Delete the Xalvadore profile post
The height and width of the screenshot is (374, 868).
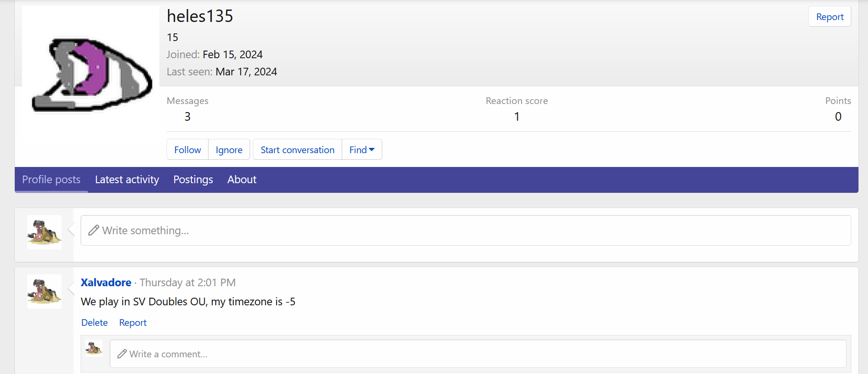point(94,322)
